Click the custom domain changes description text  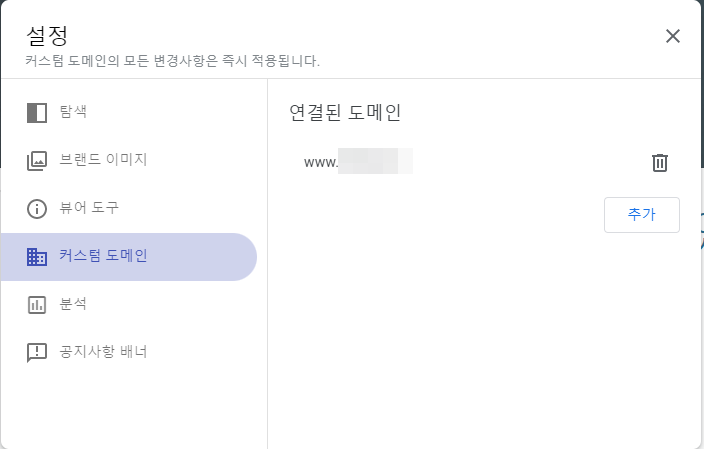pos(172,61)
